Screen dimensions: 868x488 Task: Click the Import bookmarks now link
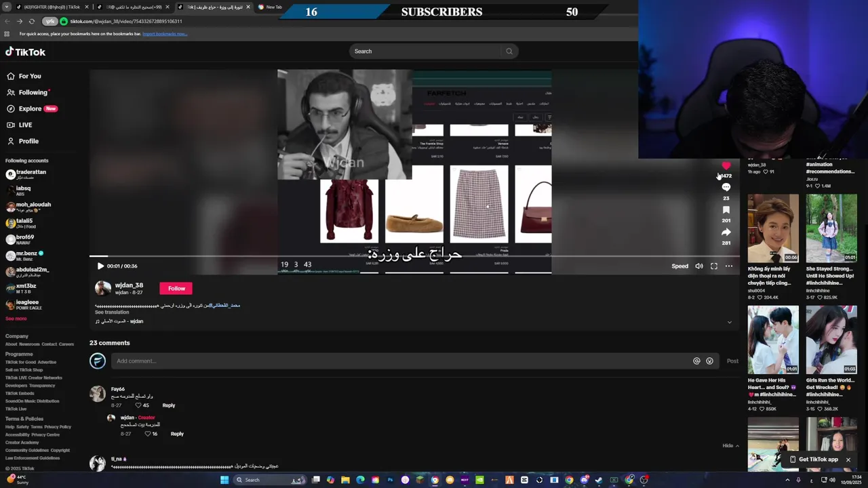click(165, 34)
